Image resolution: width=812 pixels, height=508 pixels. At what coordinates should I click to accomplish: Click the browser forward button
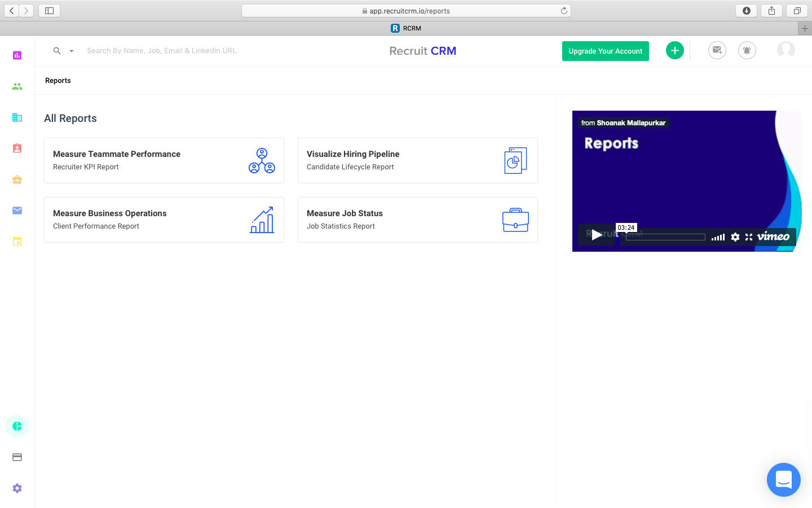pos(26,11)
